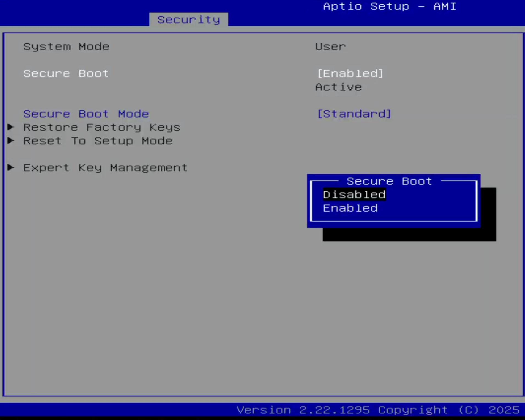Click the [Enabled] value of Secure Boot
525x420 pixels.
click(350, 73)
